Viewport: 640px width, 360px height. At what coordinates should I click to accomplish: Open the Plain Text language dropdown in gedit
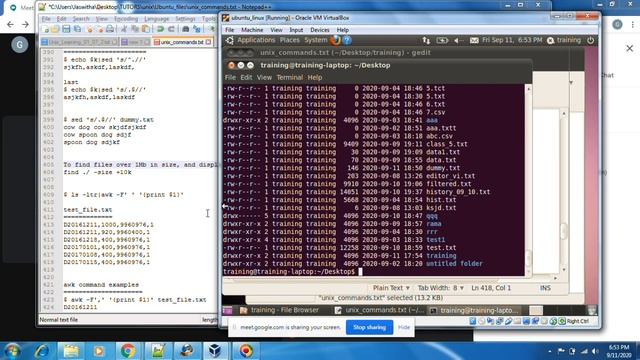(x=391, y=288)
